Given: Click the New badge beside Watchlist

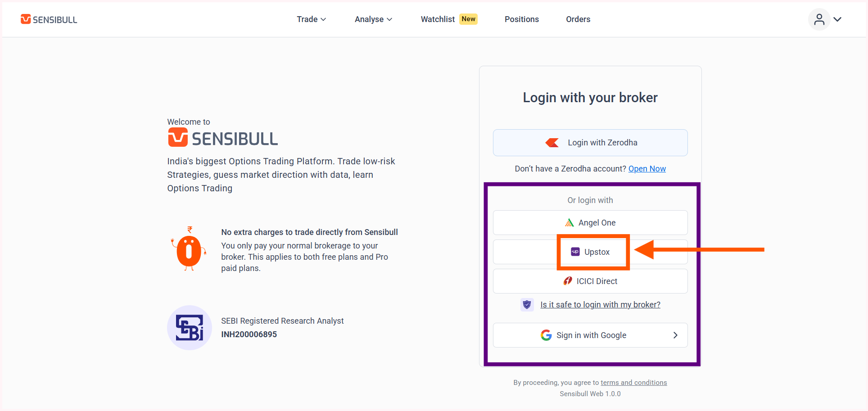Looking at the screenshot, I should (468, 19).
